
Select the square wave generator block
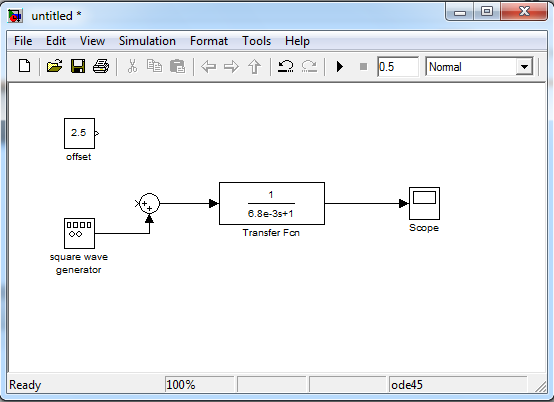(79, 233)
